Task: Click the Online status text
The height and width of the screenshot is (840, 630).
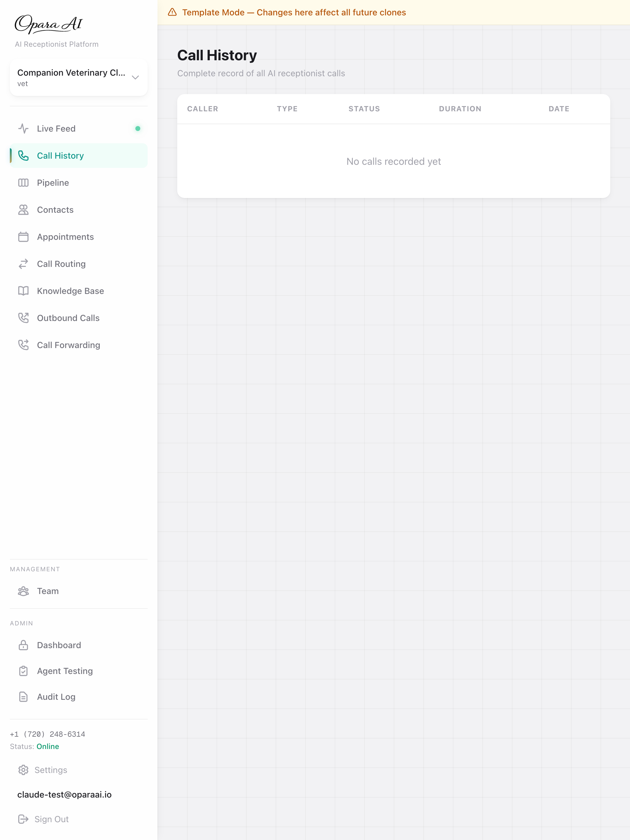Action: [48, 746]
